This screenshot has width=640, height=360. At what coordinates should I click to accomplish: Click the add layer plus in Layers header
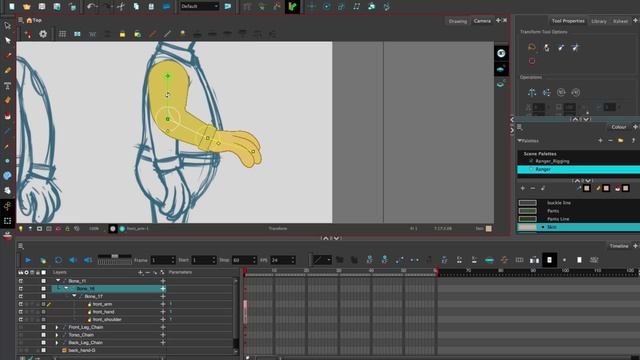tap(140, 272)
